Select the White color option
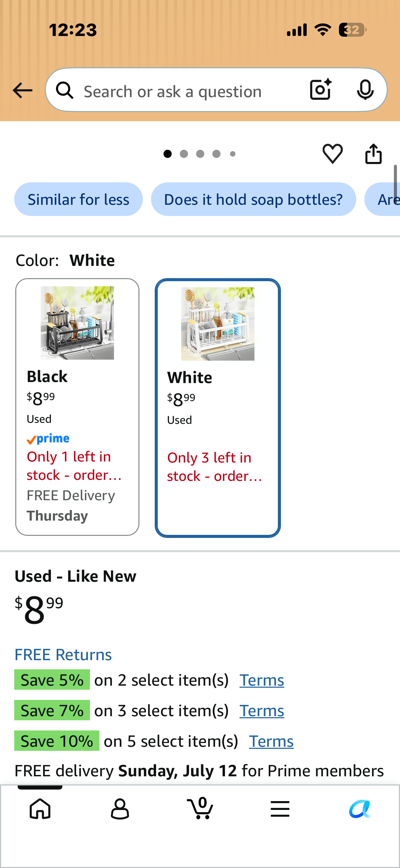The width and height of the screenshot is (400, 868). (218, 408)
